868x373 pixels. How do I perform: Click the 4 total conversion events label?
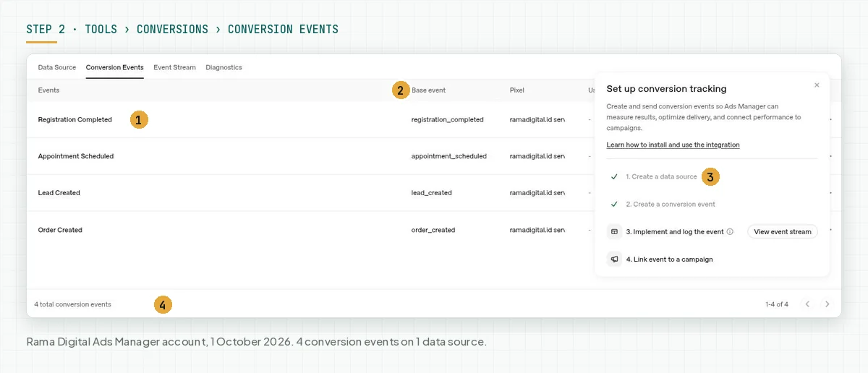[72, 304]
